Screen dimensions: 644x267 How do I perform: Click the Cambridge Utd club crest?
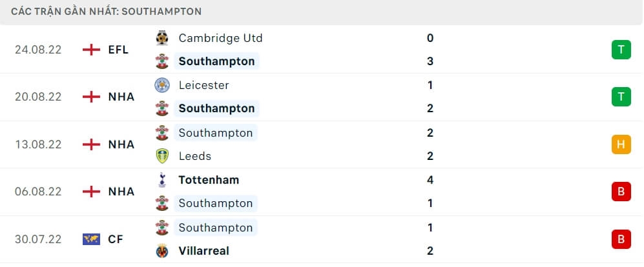161,38
